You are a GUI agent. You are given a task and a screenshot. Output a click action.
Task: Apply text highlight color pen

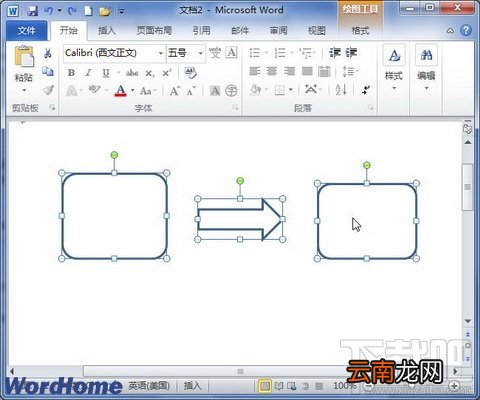(x=94, y=90)
